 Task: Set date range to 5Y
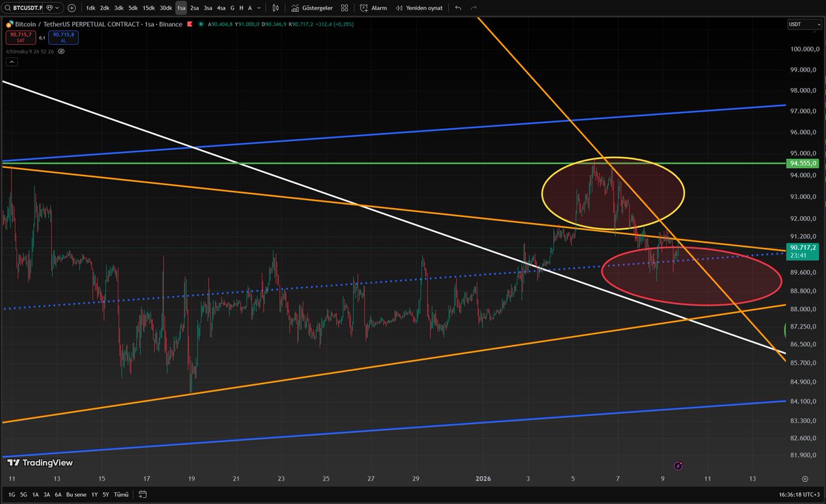[x=106, y=494]
